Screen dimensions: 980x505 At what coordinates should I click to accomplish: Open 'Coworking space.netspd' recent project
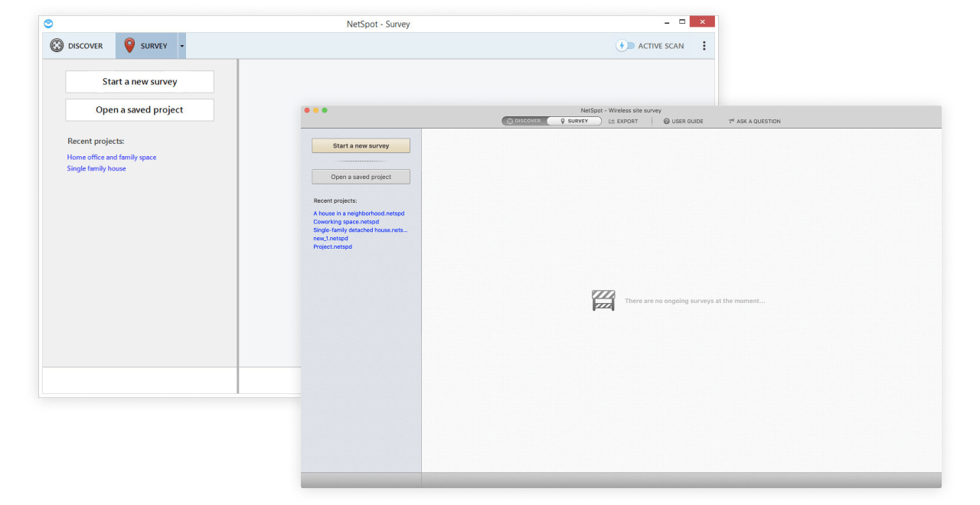346,222
